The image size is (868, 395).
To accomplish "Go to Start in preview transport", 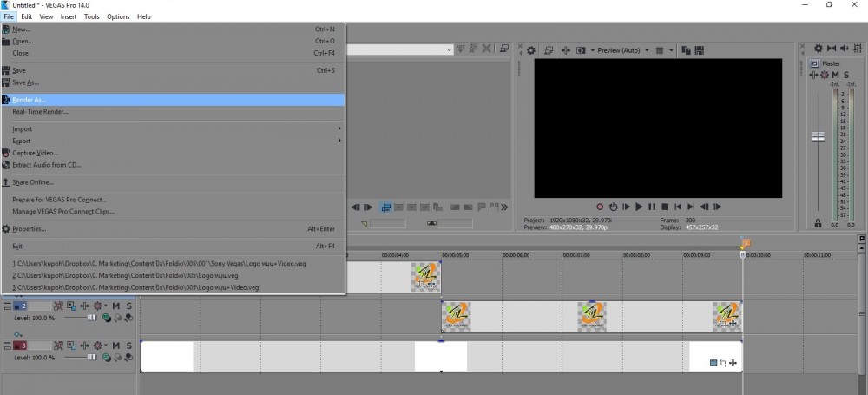I will [x=678, y=207].
